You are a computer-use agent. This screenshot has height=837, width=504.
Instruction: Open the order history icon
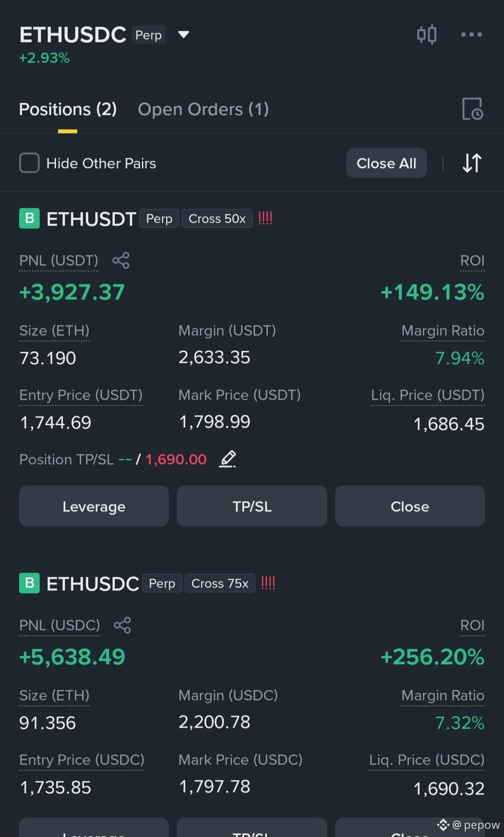[472, 109]
